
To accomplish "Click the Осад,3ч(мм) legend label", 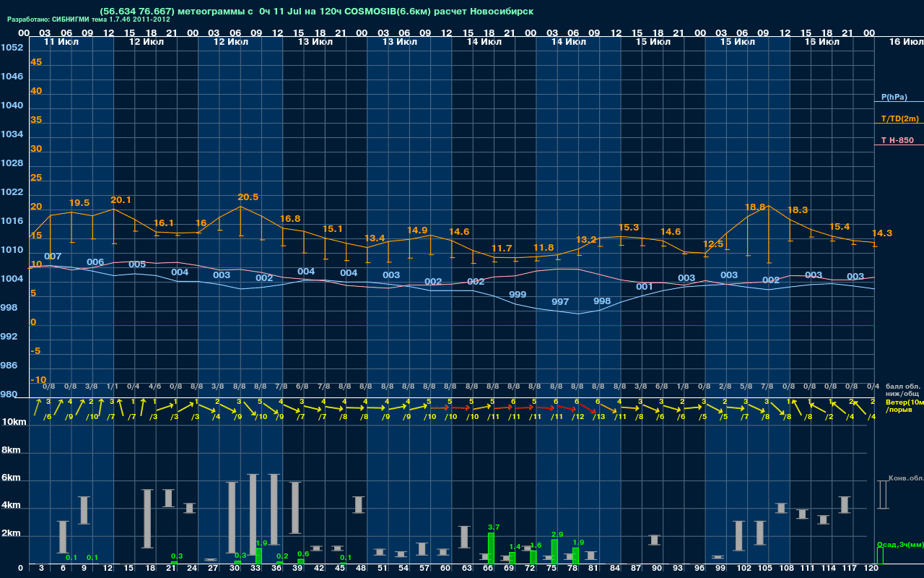I will click(900, 544).
